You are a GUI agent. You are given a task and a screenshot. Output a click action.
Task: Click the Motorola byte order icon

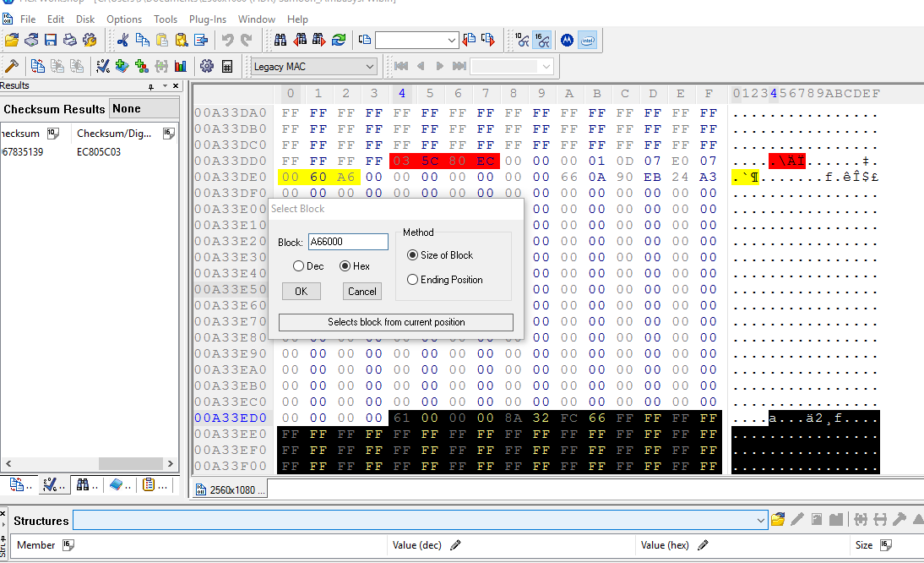point(567,40)
